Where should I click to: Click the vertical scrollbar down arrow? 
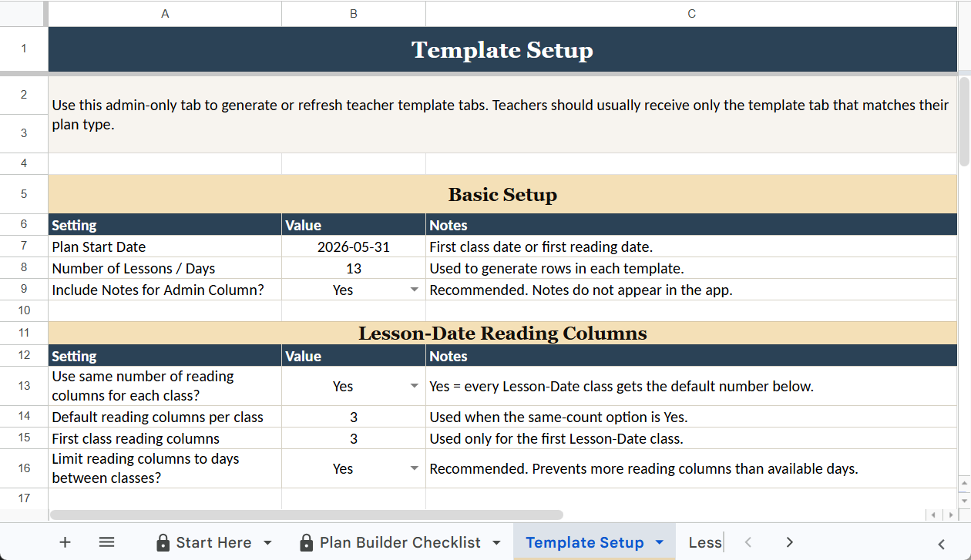pyautogui.click(x=964, y=500)
